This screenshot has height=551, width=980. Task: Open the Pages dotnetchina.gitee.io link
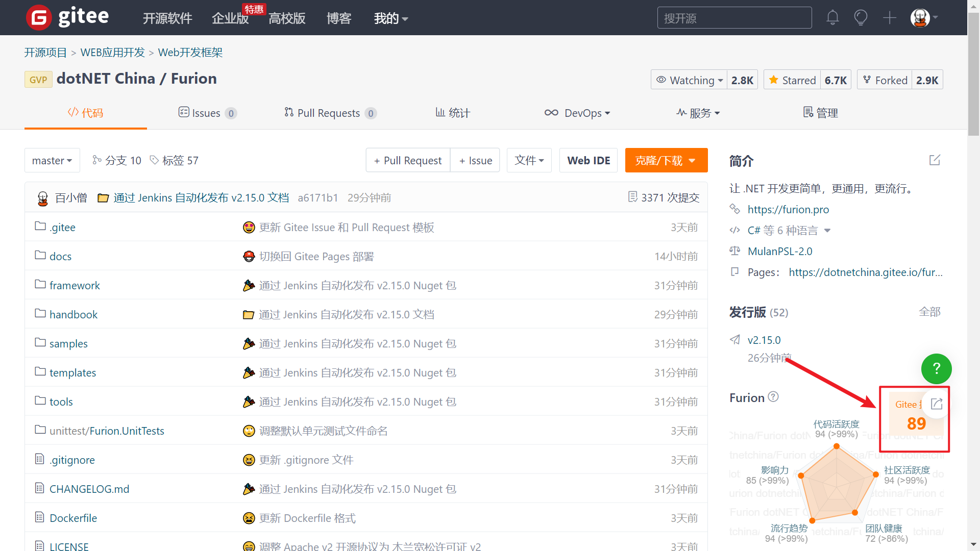866,272
